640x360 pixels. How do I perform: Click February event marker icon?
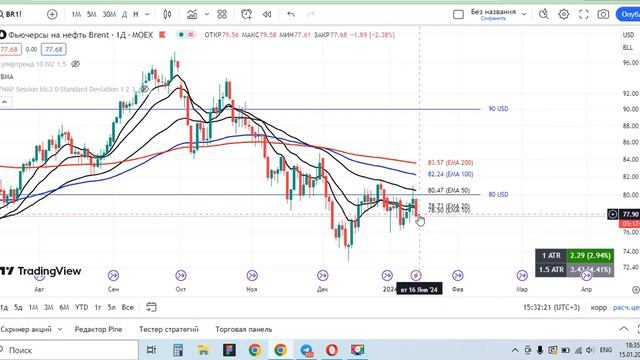(458, 276)
